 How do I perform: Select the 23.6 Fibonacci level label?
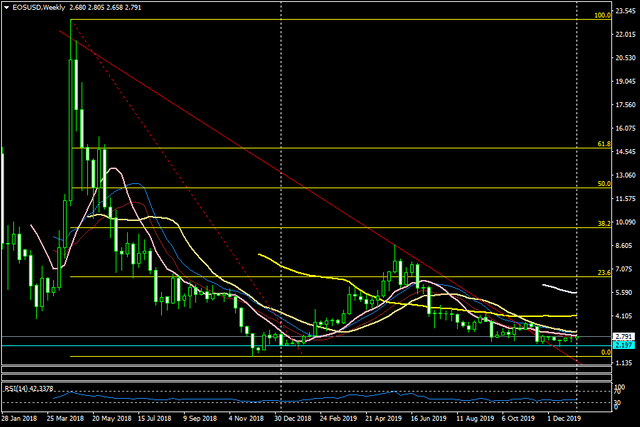point(604,273)
